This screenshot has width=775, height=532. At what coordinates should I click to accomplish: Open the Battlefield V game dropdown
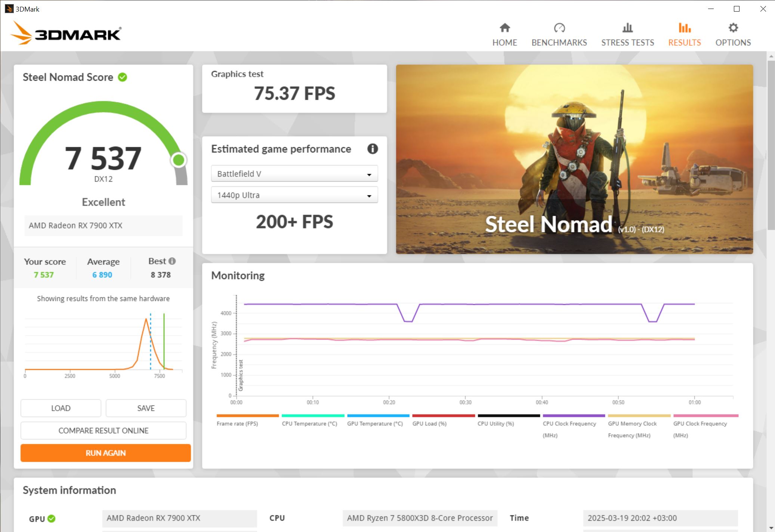point(294,174)
